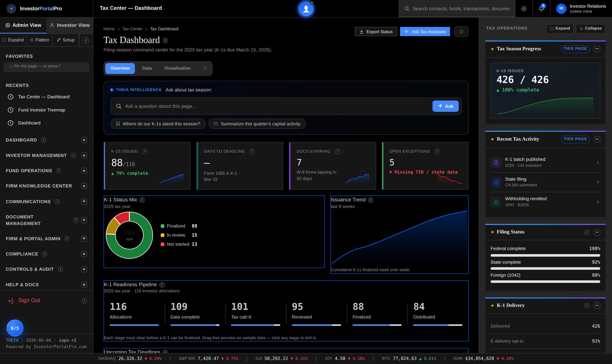This screenshot has height=364, width=612.
Task: Switch to Admin View
Action: 23,25
